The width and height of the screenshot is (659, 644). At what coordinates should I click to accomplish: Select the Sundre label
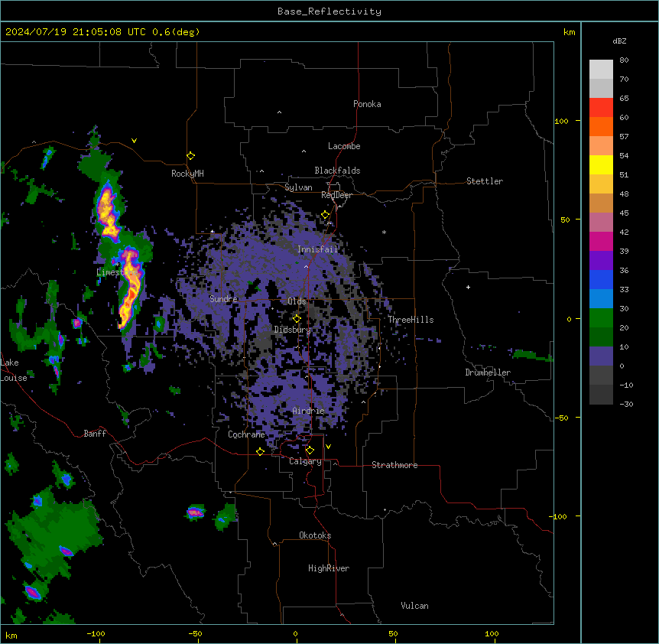point(223,299)
